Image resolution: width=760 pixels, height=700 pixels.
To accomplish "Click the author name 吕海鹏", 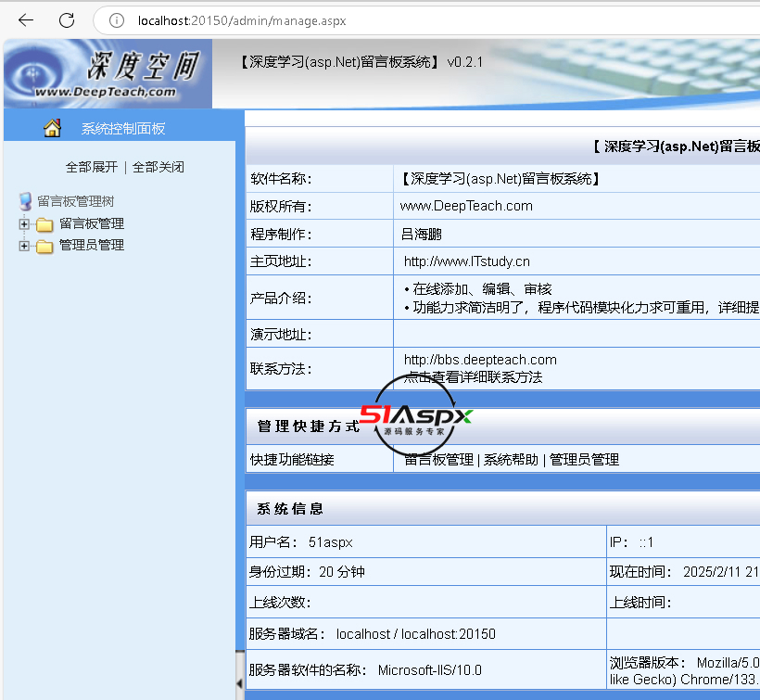I will (x=421, y=235).
